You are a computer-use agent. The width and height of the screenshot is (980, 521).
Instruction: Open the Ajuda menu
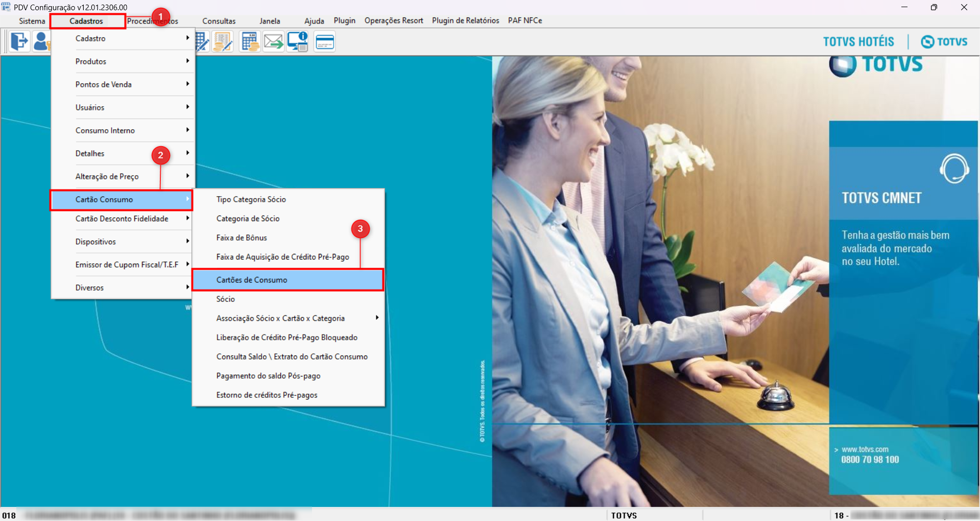coord(314,21)
